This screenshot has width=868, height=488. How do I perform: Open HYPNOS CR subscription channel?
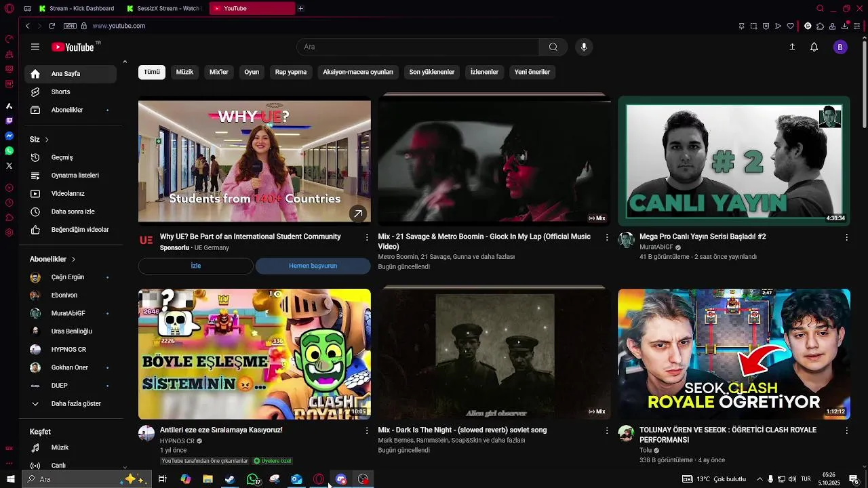tap(71, 349)
